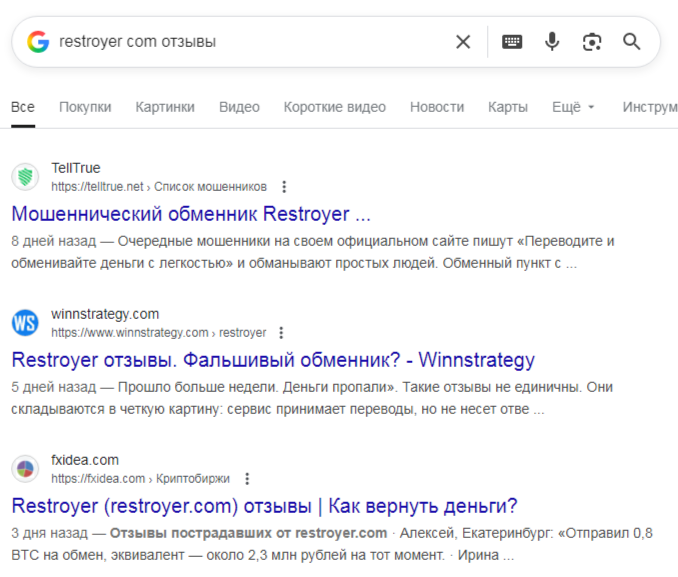This screenshot has height=577, width=678.
Task: Open Restroyer (restroyer.com) отзывы result link
Action: (264, 506)
